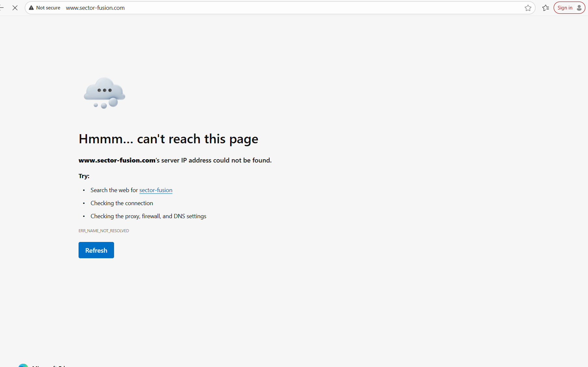588x367 pixels.
Task: Click the ERR_NAME_NOT_RESOLVED error code
Action: (x=104, y=231)
